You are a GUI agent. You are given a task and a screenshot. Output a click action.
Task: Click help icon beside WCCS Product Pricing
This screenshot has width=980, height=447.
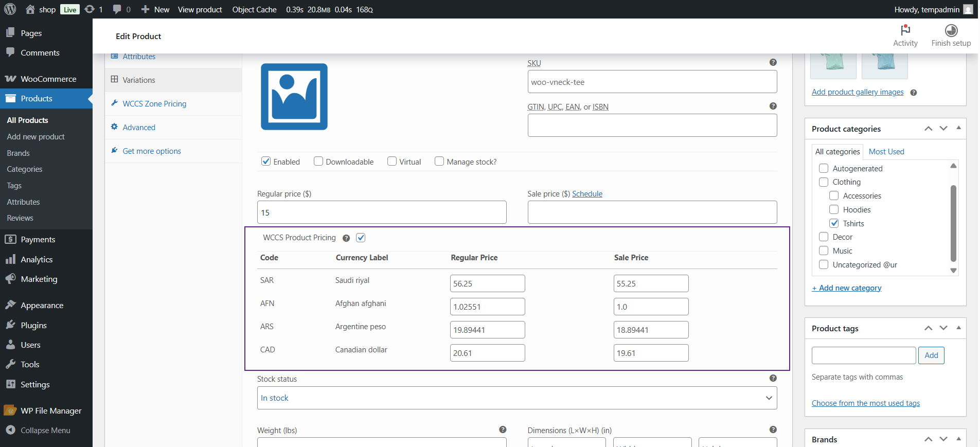coord(346,238)
